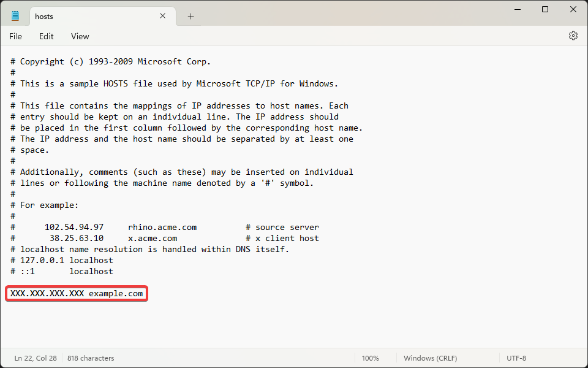Place cursor in XXX.XXX.XXX.XXX example.com line

coord(77,294)
